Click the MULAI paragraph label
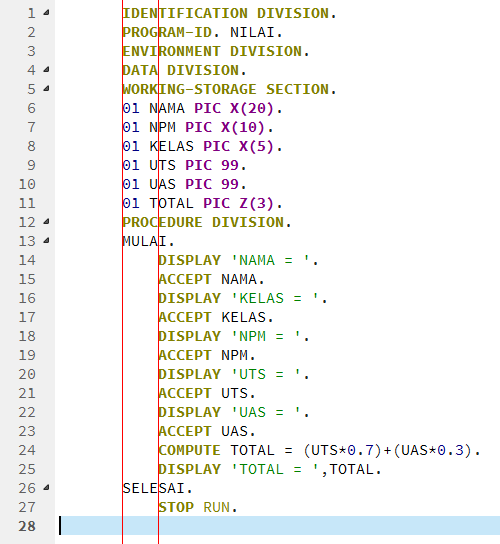The image size is (500, 544). coord(145,241)
